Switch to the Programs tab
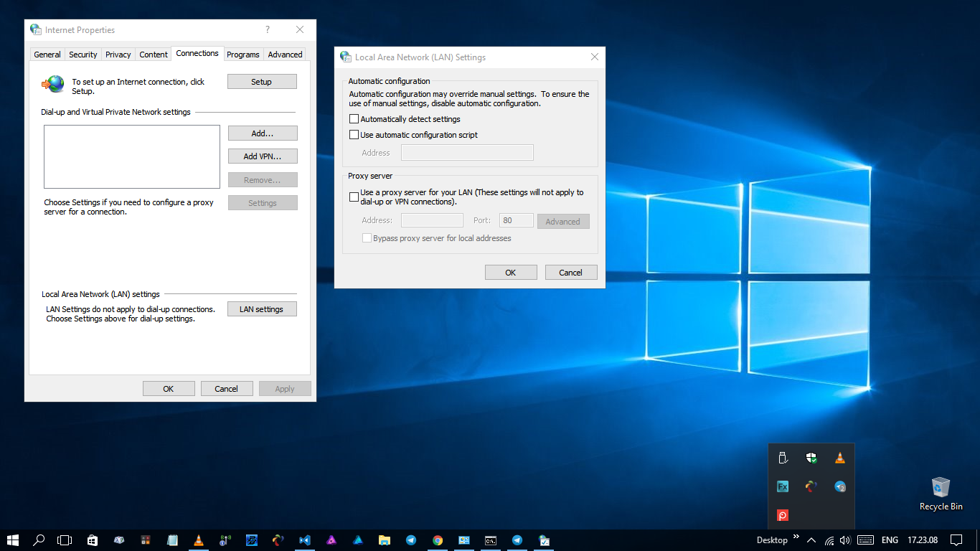Image resolution: width=980 pixels, height=551 pixels. click(243, 55)
